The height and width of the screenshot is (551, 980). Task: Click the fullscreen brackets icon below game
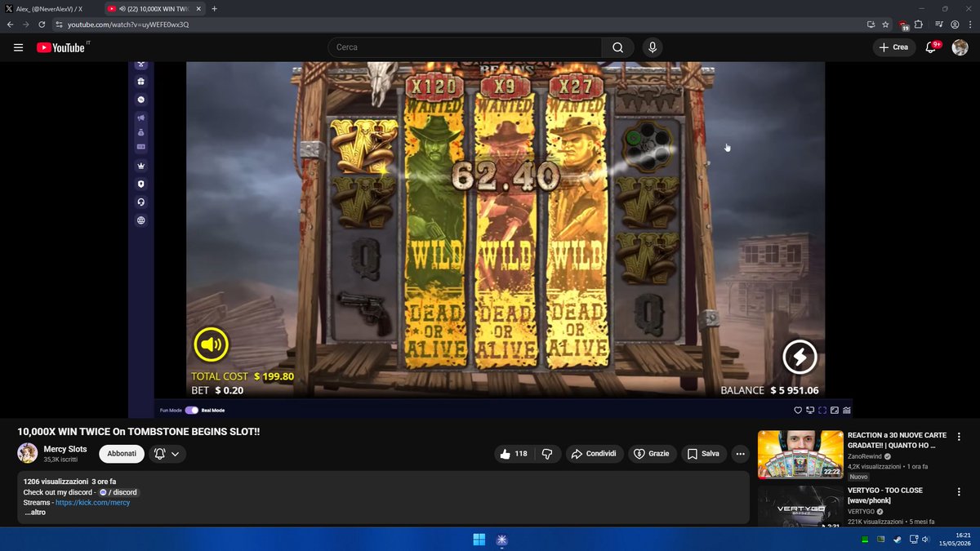click(822, 410)
